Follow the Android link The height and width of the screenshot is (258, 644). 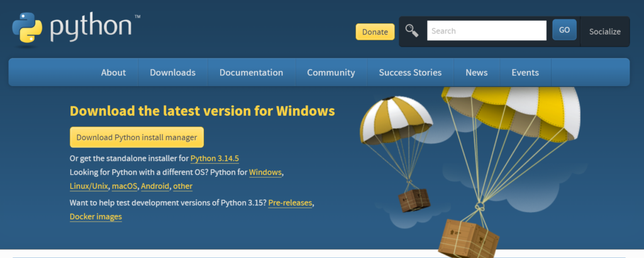(155, 186)
